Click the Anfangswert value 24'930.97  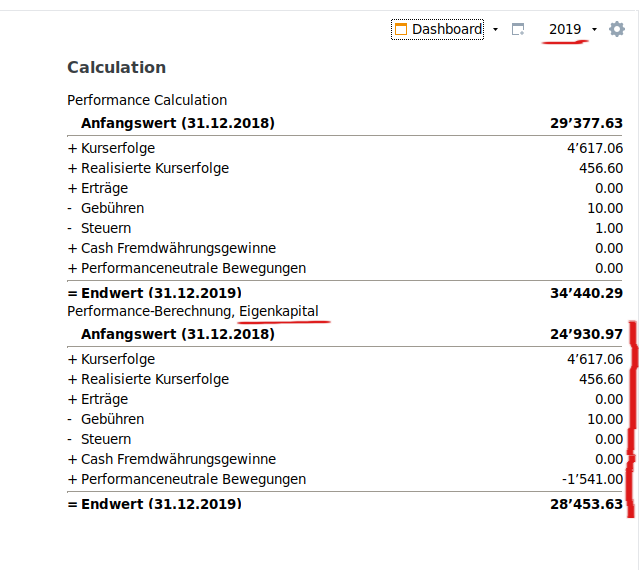pos(586,334)
